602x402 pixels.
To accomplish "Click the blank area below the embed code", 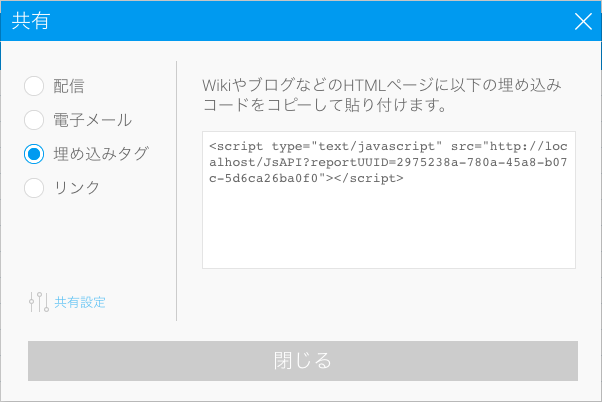I will coord(388,230).
